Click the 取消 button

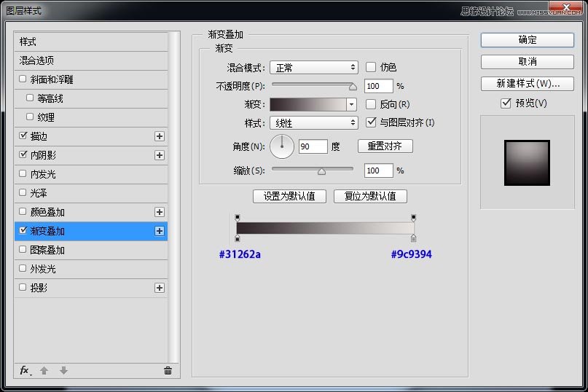click(x=528, y=61)
